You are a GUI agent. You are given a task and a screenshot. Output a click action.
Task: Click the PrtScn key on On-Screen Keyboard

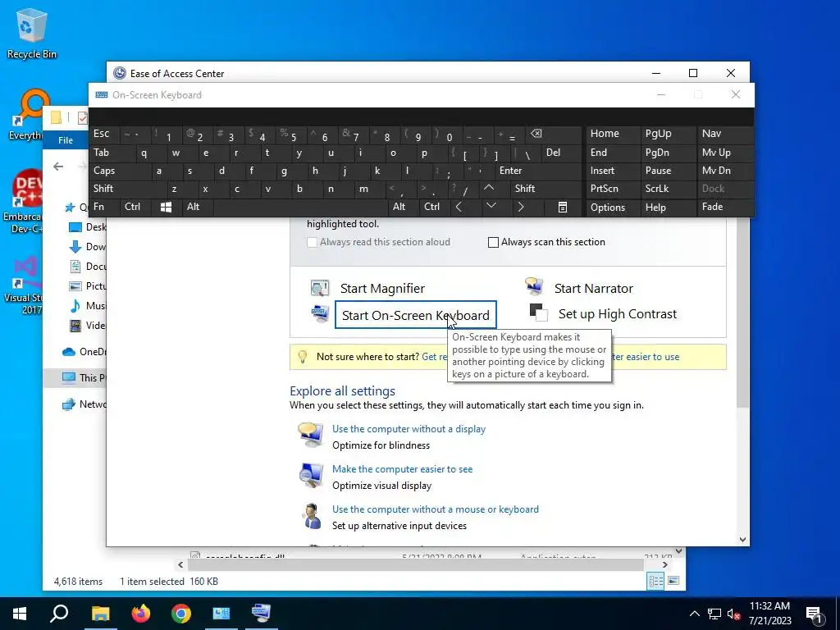coord(613,189)
